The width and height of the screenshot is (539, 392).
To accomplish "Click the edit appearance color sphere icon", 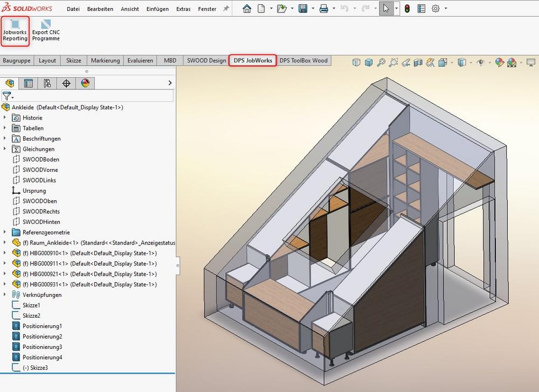I will click(499, 62).
